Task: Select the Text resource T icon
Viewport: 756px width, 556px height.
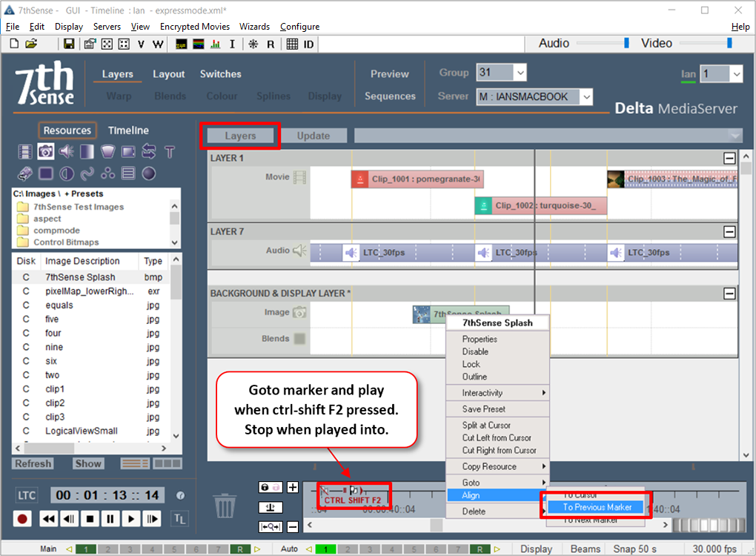Action: click(x=170, y=152)
